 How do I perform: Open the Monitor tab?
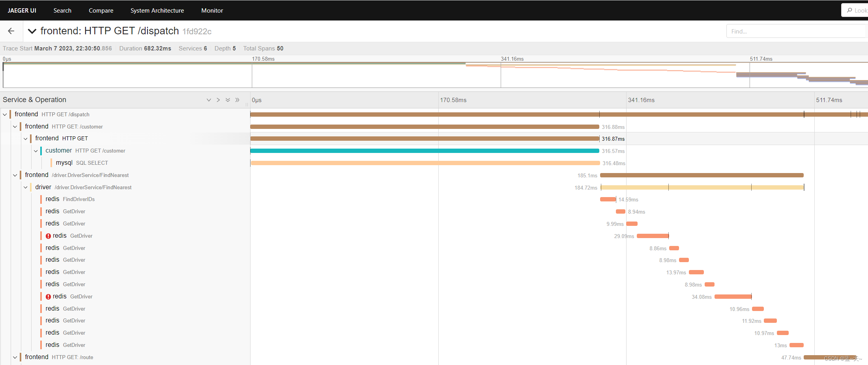[x=212, y=10]
